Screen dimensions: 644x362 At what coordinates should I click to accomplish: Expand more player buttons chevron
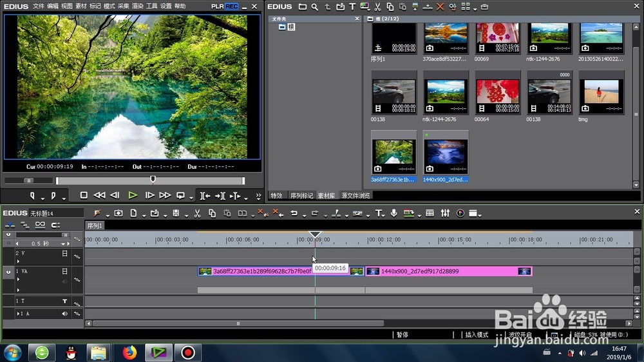tap(258, 196)
